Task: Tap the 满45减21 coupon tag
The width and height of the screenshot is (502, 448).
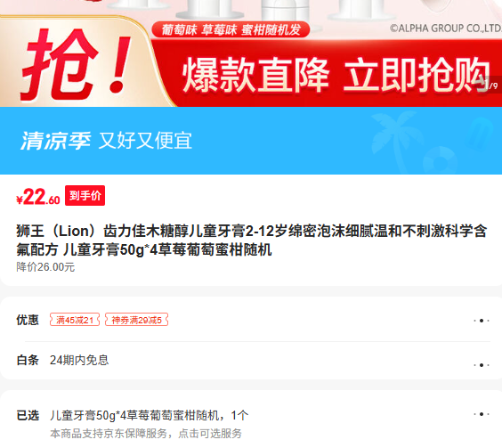Action: click(75, 320)
